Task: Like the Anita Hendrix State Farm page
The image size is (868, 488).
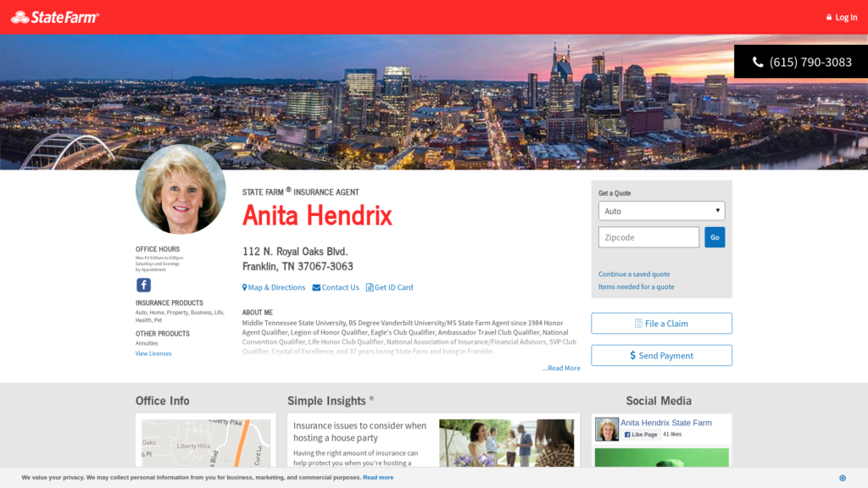Action: 641,435
